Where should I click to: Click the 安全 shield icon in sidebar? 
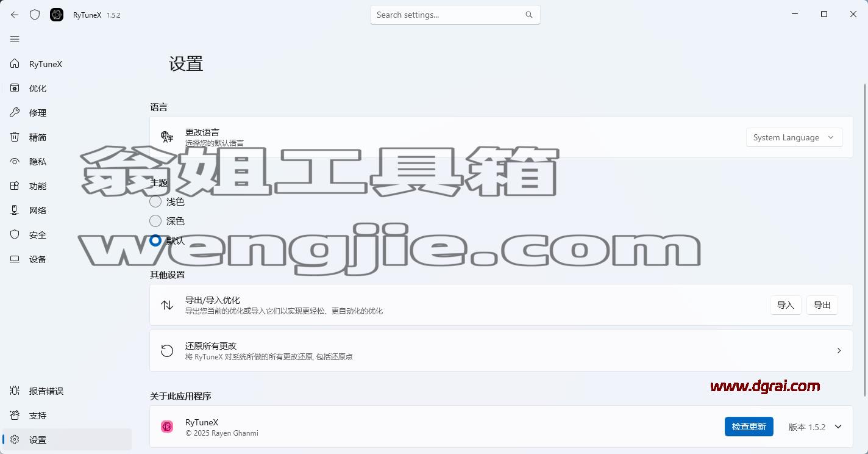pyautogui.click(x=15, y=234)
